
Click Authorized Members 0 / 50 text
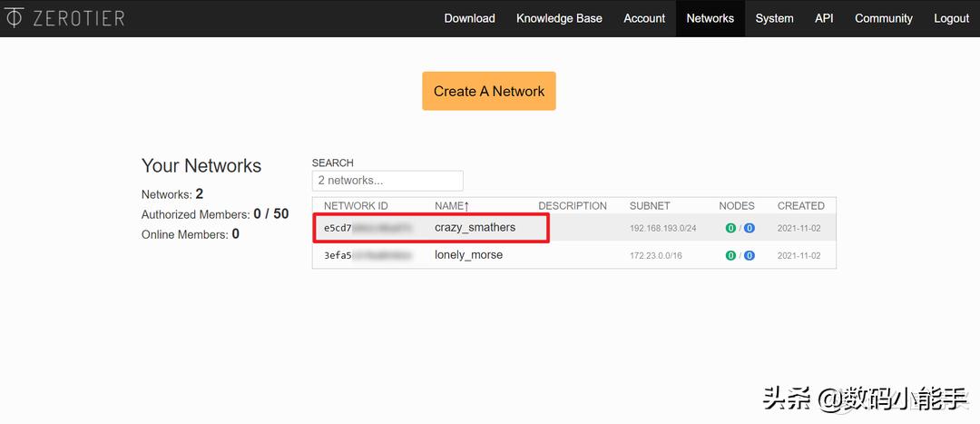215,214
